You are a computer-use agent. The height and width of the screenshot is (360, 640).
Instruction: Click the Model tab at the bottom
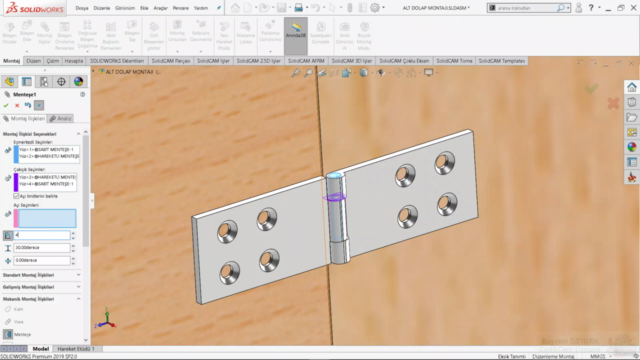coord(40,349)
